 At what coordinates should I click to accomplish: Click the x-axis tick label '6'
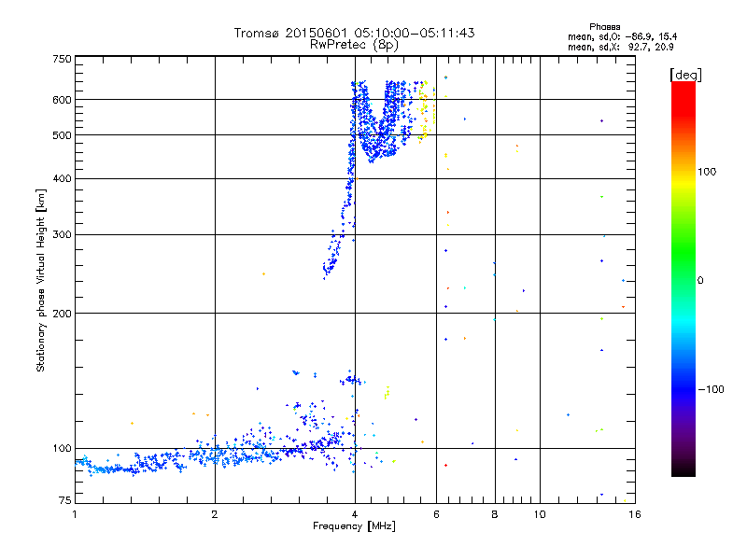coord(436,514)
